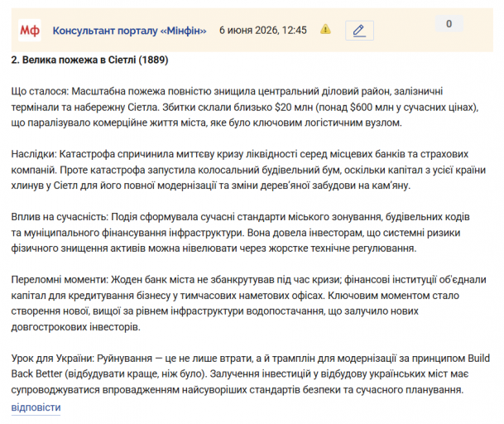Click the timestamp 6 июня 2026, 12:45
Viewport: 504px width, 424px height.
pos(263,31)
